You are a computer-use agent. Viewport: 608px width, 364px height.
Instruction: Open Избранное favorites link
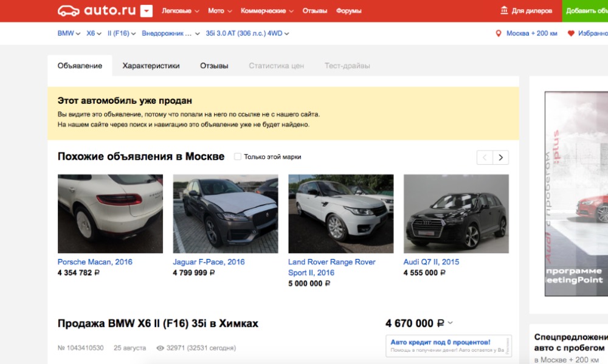[x=593, y=33]
